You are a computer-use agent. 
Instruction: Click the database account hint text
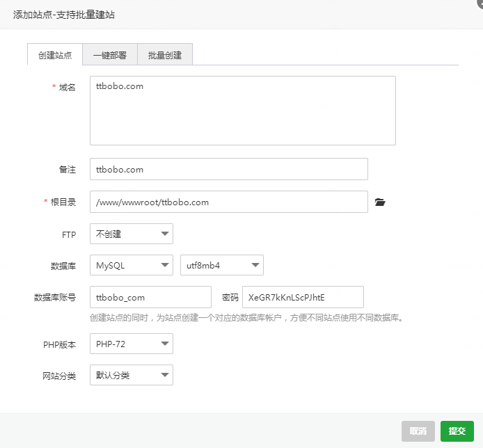tap(246, 318)
